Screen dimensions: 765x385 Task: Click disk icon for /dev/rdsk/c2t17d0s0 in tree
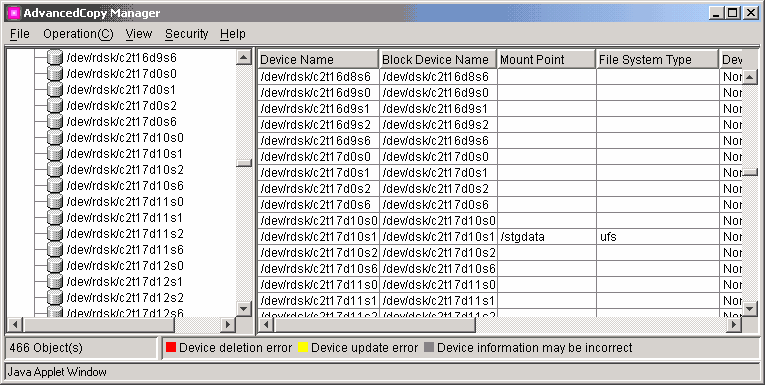tap(55, 74)
